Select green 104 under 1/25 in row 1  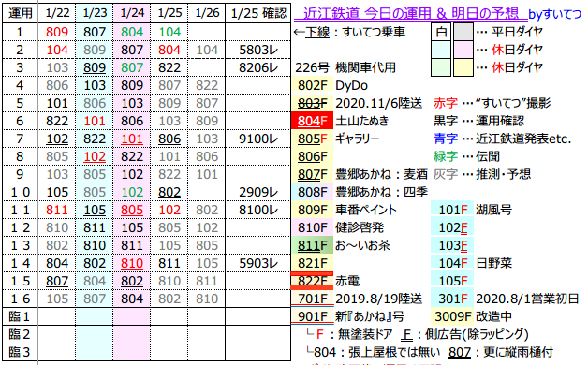(x=169, y=32)
